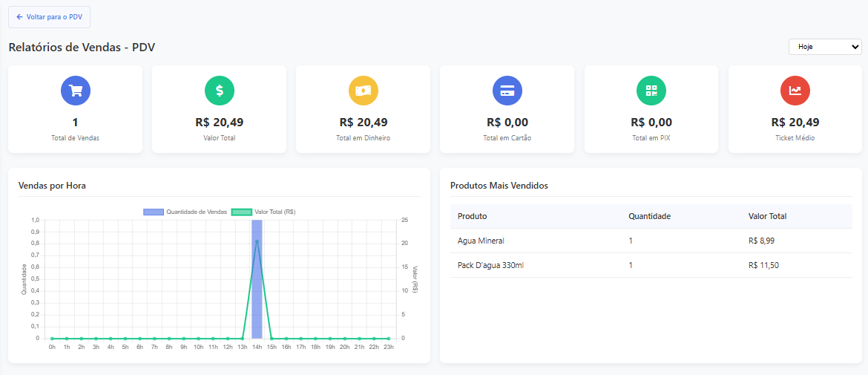Click the green line peak data point
Image resolution: width=868 pixels, height=375 pixels.
pyautogui.click(x=257, y=241)
